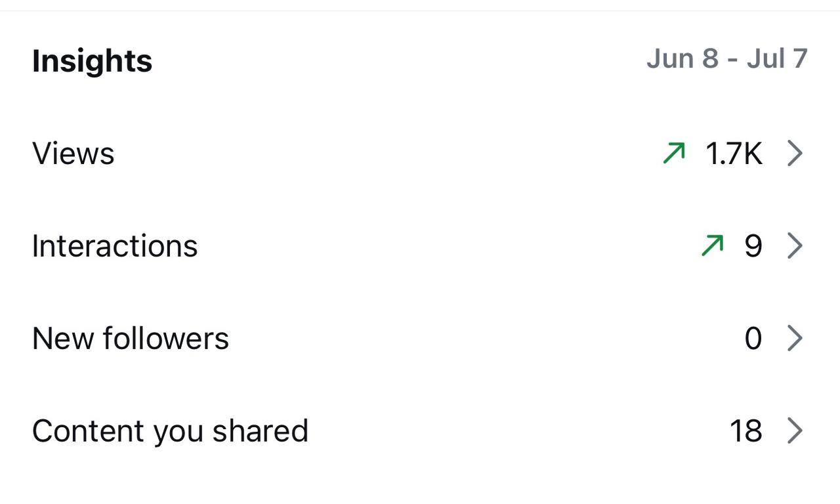Screen dimensions: 840x504
Task: Click the shared content count of 18
Action: pyautogui.click(x=745, y=431)
